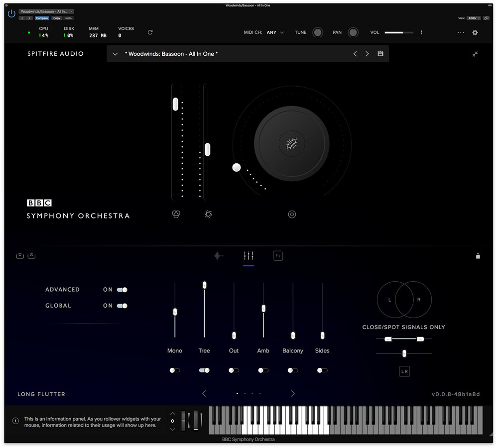Show previous technique page with left chevron
This screenshot has height=448, width=497.
[204, 394]
